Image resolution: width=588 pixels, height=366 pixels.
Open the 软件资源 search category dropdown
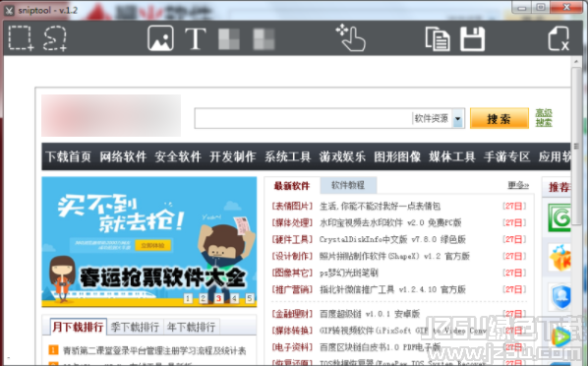pos(458,119)
